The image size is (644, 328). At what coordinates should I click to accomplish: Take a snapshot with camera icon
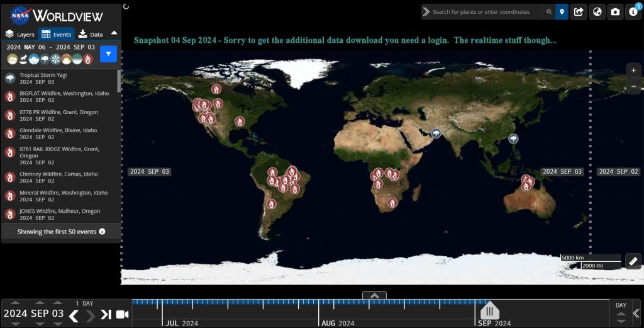click(615, 12)
